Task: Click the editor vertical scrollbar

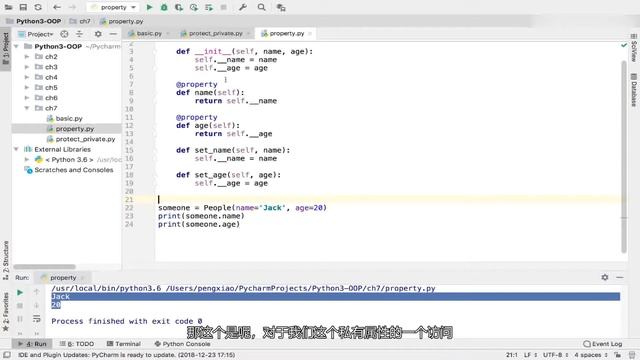Action: [x=624, y=157]
